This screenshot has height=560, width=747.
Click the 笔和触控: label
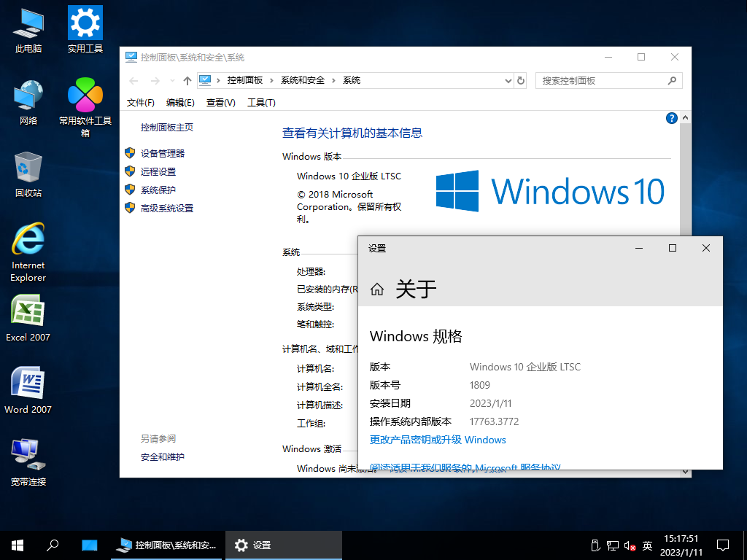click(x=315, y=324)
